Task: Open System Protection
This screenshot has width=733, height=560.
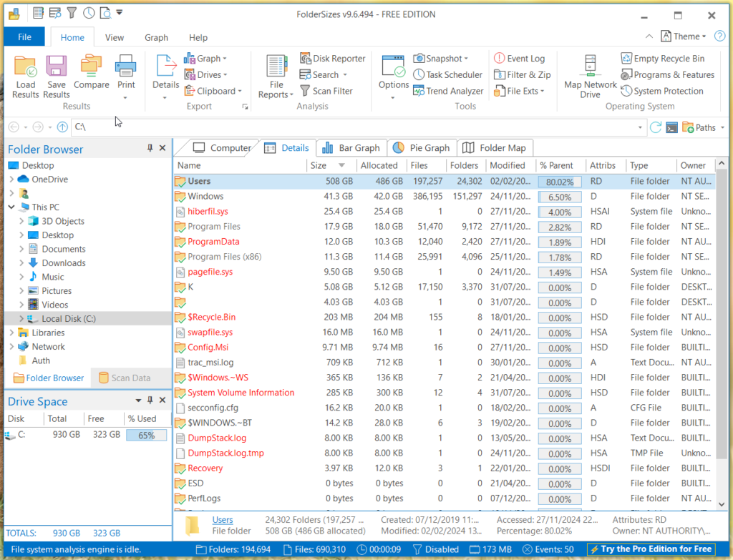Action: (x=662, y=91)
